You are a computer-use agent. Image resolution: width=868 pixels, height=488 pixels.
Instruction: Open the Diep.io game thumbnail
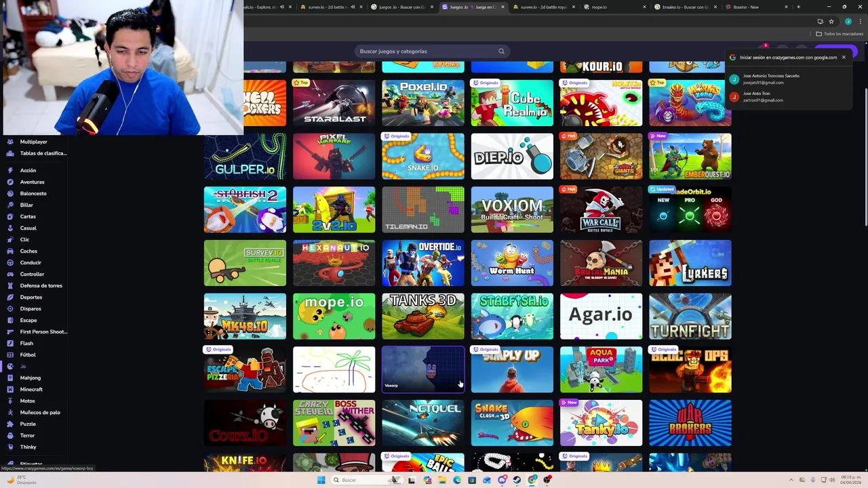click(512, 157)
